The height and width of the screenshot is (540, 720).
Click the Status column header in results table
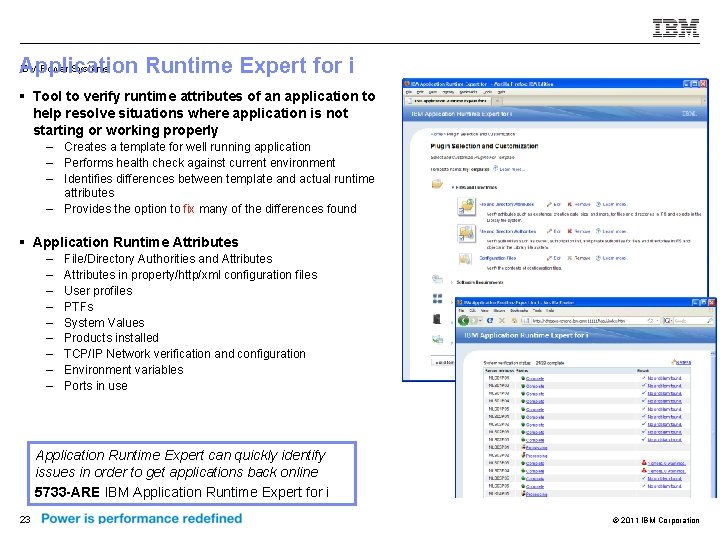[x=523, y=371]
